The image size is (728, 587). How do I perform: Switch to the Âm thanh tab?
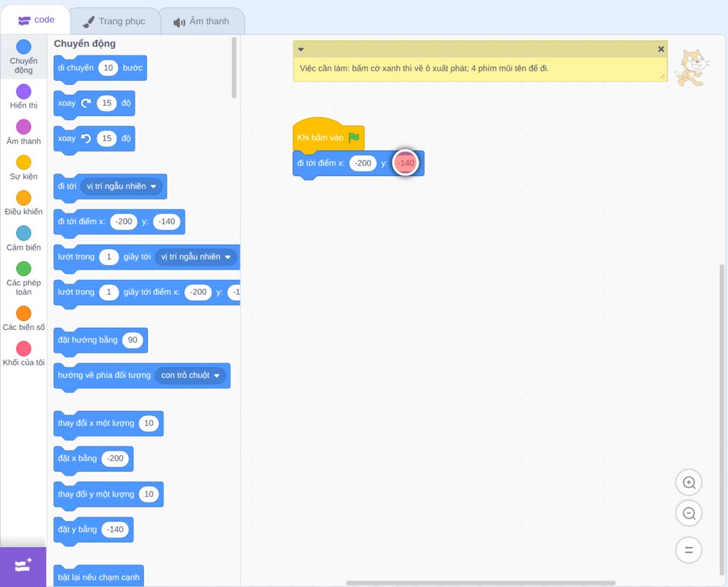point(202,21)
